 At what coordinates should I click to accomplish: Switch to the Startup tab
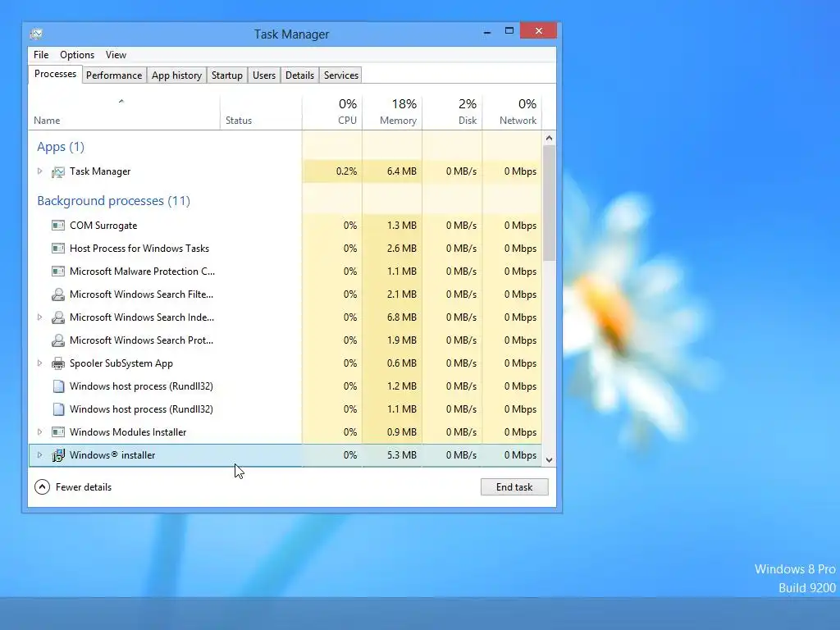[227, 75]
